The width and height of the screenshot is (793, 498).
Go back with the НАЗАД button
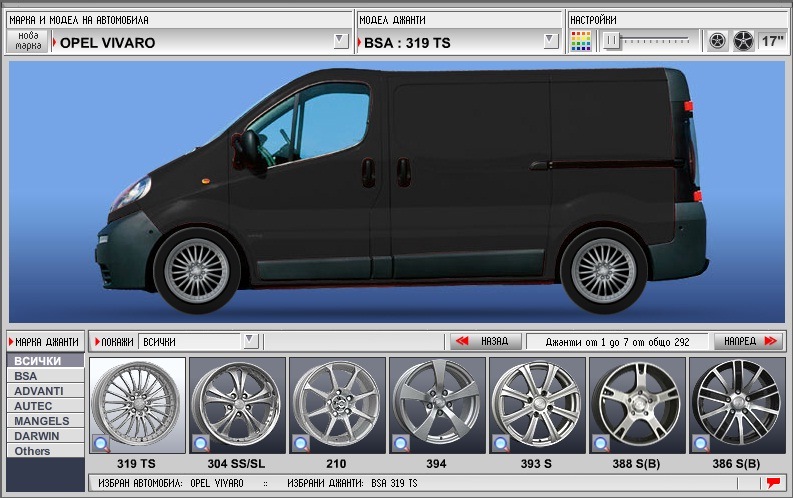click(486, 341)
